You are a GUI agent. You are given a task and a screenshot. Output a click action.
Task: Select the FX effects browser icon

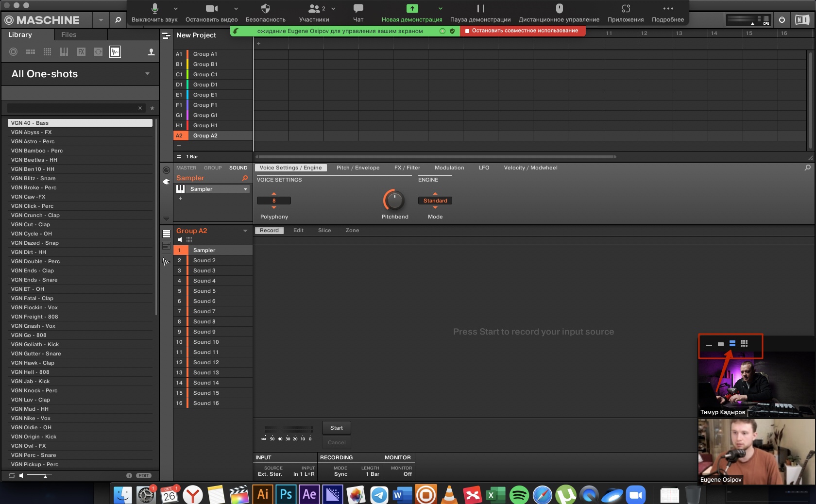click(81, 52)
